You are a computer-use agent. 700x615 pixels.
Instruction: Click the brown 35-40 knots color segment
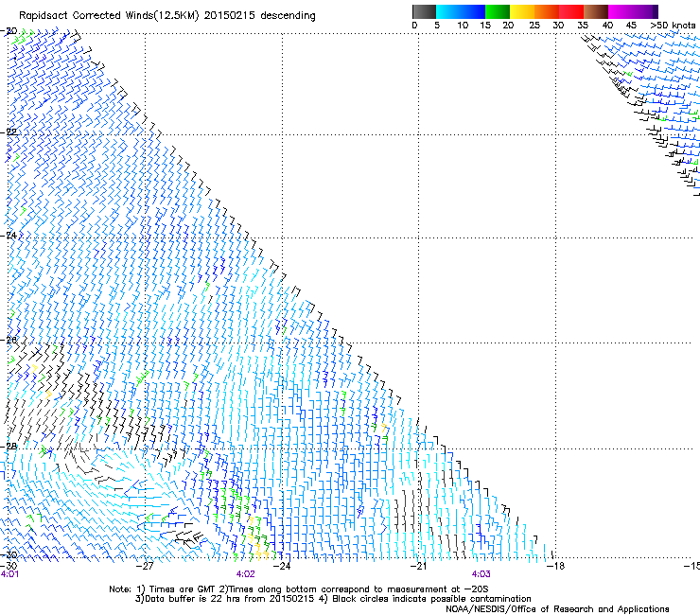tap(596, 11)
